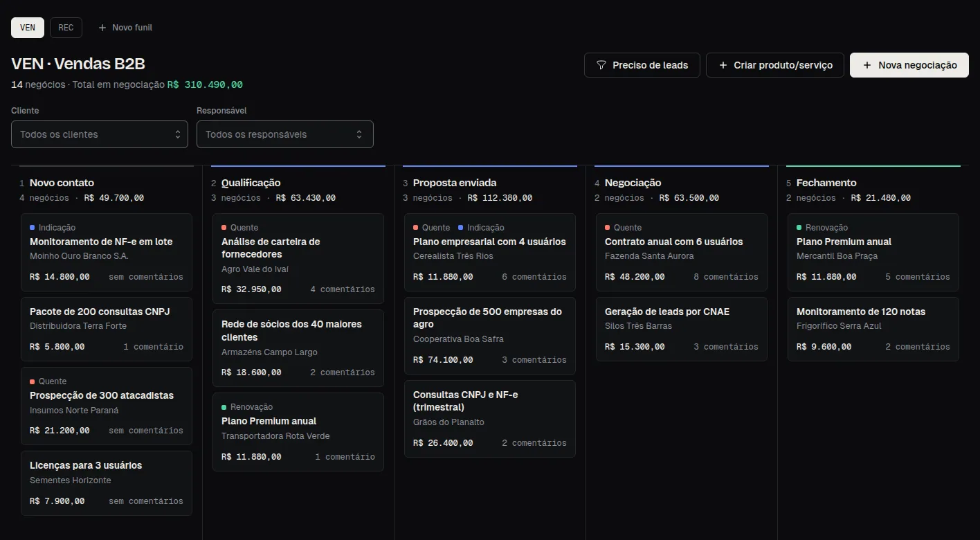Open the Prospecção de 300 atacadistas deal

[107, 406]
